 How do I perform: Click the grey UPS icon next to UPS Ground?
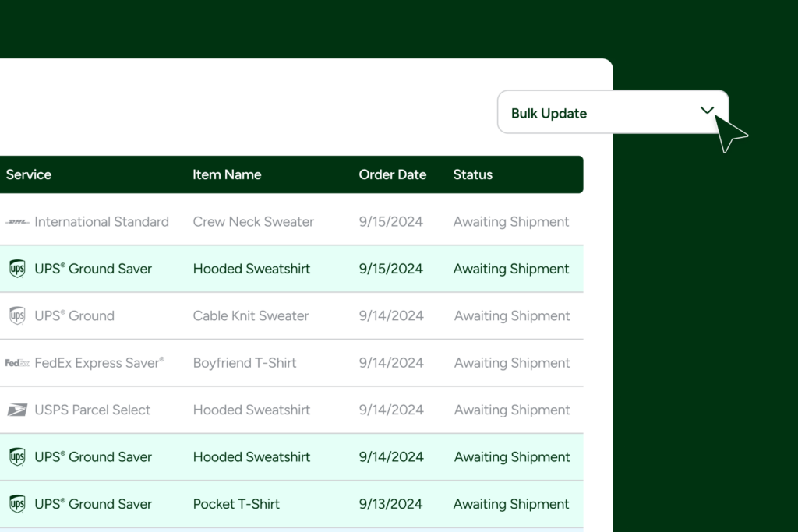[17, 315]
